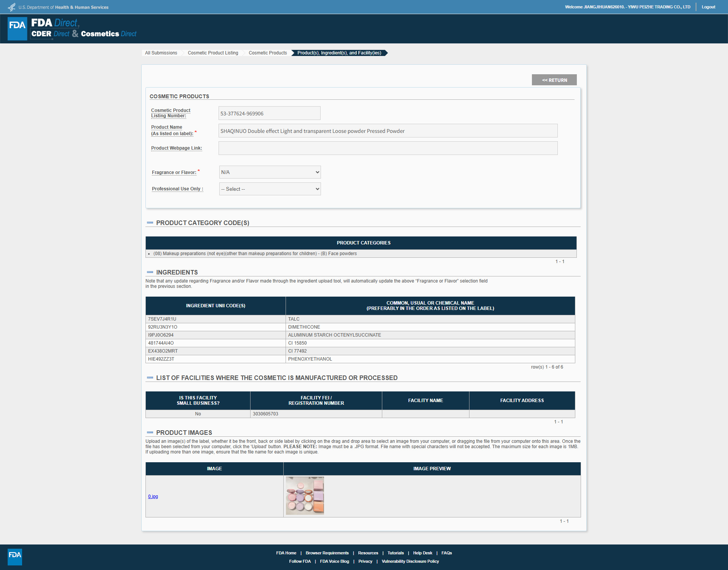Open Vulnerability Disclosure Policy link
728x570 pixels.
[x=410, y=561]
